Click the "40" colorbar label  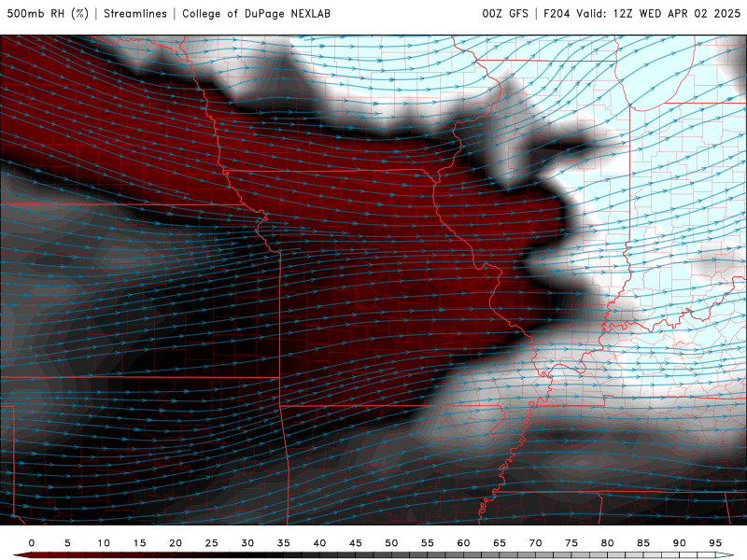(x=319, y=543)
